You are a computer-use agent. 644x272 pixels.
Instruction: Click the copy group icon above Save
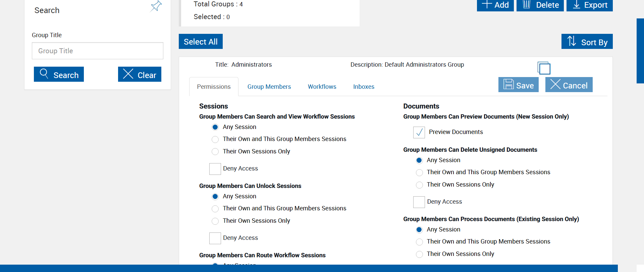click(x=544, y=68)
